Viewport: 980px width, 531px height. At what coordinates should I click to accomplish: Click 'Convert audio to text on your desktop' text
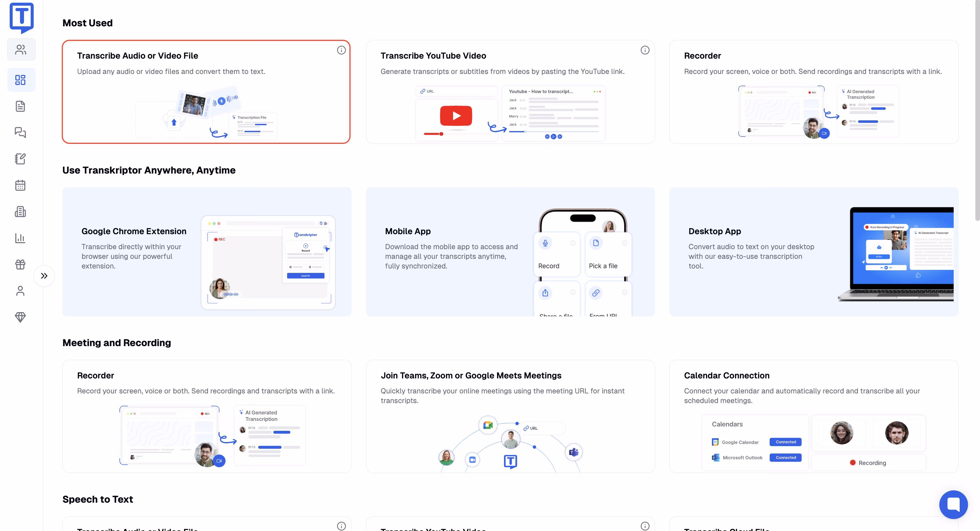(751, 256)
